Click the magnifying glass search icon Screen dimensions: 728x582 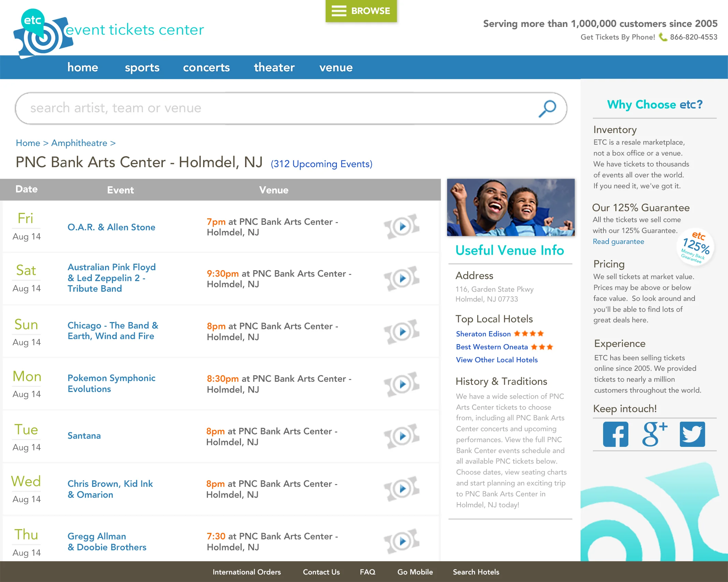click(547, 108)
